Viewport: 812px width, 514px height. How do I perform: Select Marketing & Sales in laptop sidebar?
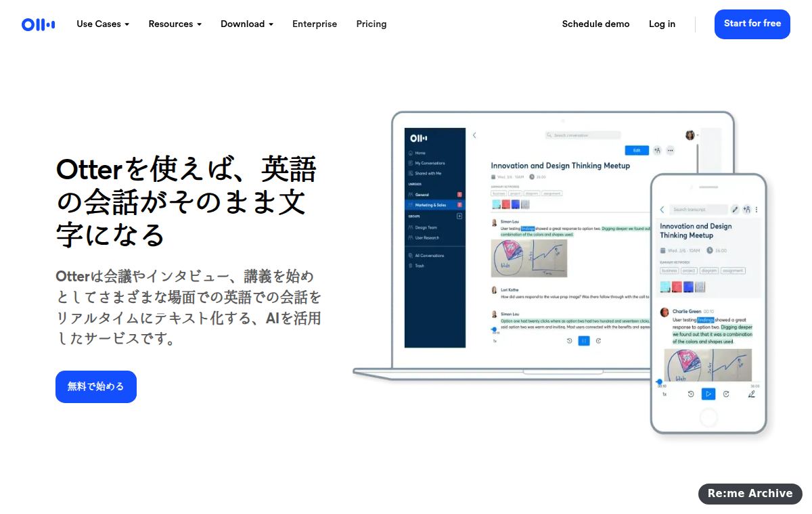pos(435,204)
